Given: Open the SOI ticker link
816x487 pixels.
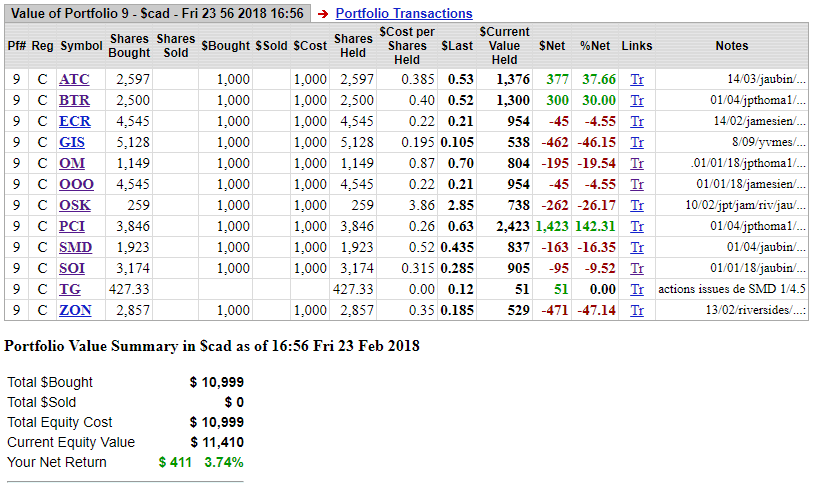Looking at the screenshot, I should point(72,268).
